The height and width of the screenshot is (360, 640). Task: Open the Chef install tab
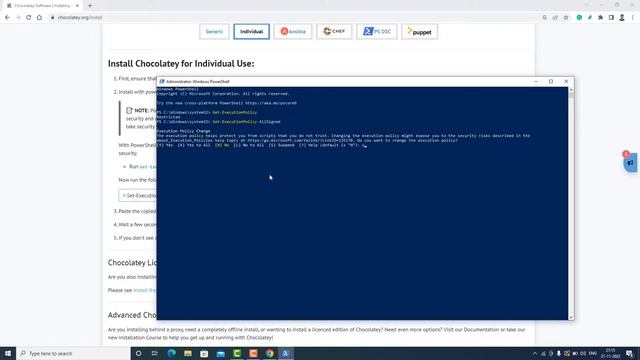[334, 31]
